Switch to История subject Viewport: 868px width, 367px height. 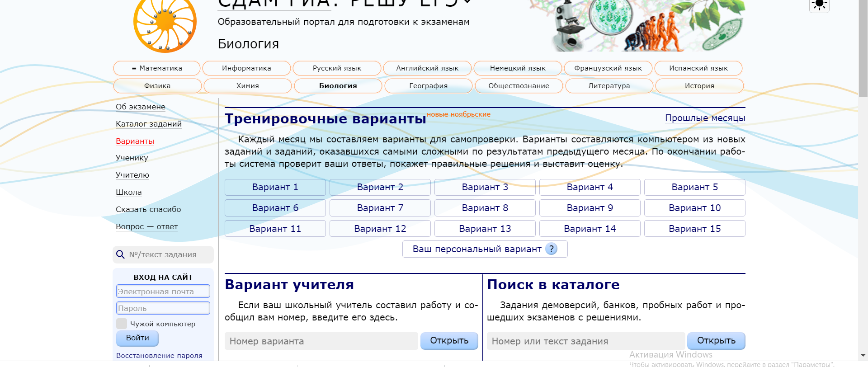(x=699, y=86)
